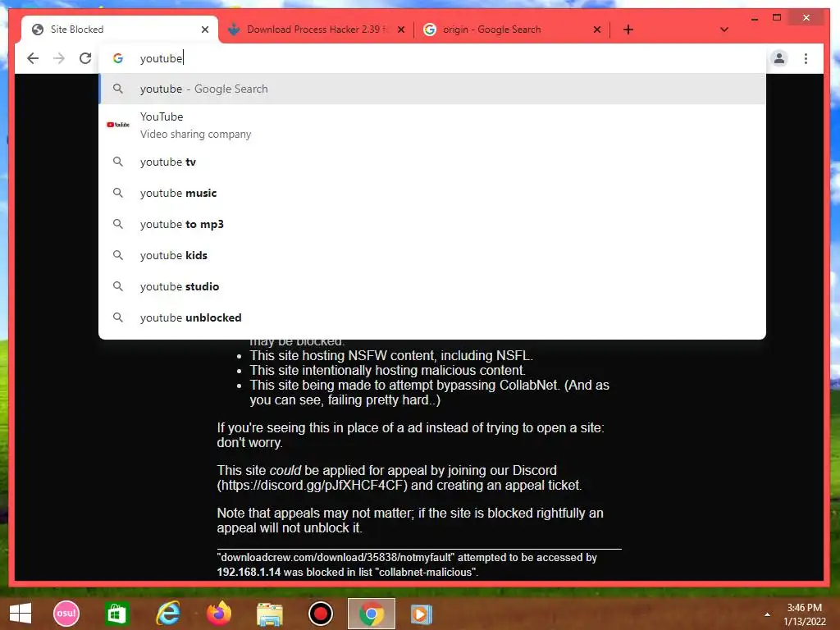Screen dimensions: 840x630
Task: Choose the 'youtube music' suggestion
Action: coord(431,193)
